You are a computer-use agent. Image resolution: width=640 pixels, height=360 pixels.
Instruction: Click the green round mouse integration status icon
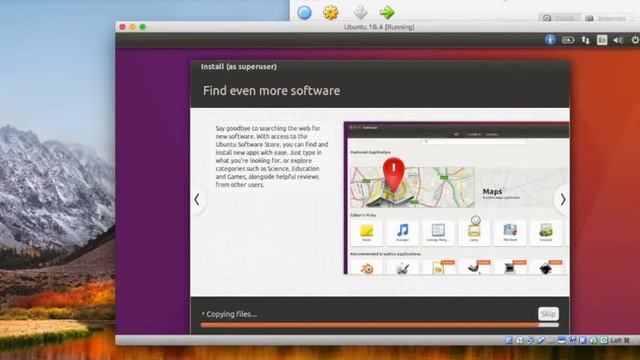click(594, 340)
